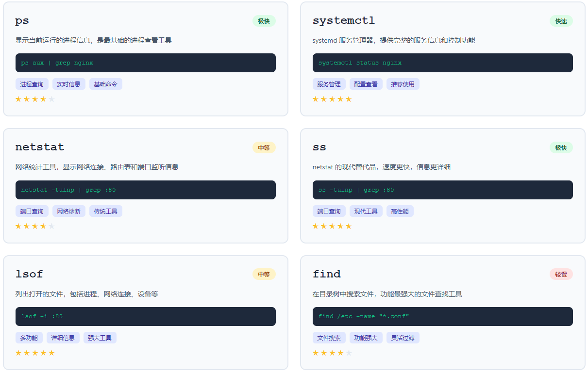
Task: Select the 详细信息 tag on lsof card
Action: click(x=63, y=338)
